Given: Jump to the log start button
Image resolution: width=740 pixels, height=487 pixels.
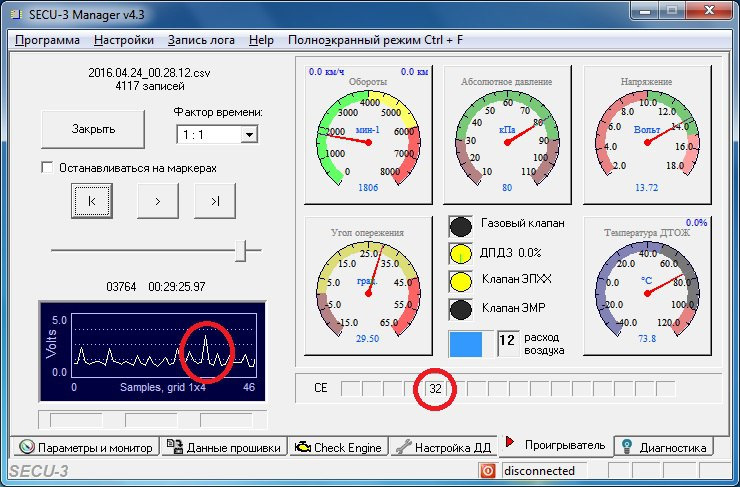Looking at the screenshot, I should click(x=92, y=201).
